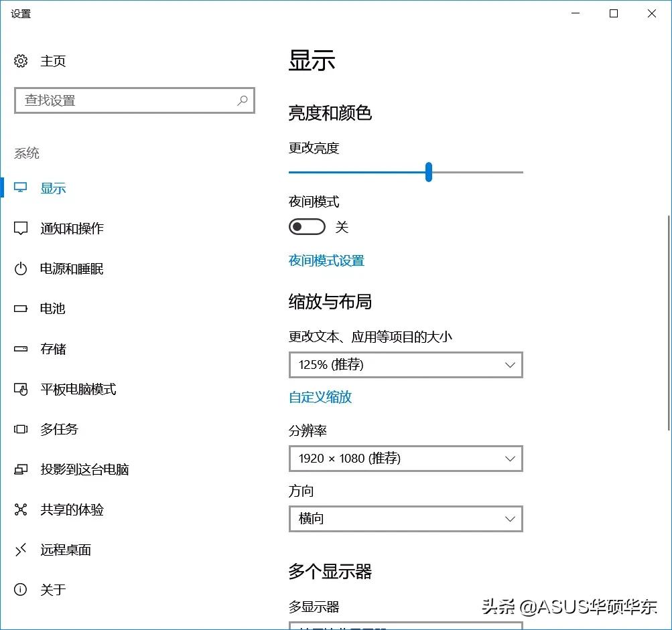Select 显示 in the sidebar
This screenshot has width=672, height=630.
[x=53, y=188]
